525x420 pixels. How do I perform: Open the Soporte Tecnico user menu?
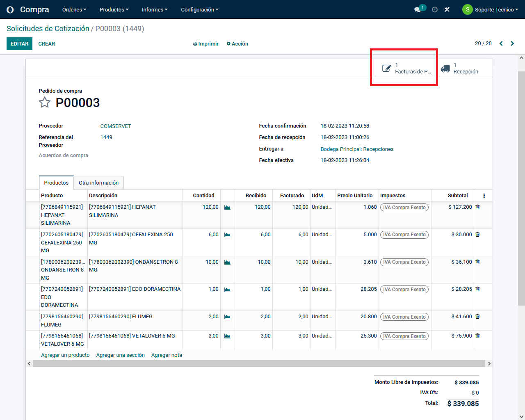click(491, 9)
